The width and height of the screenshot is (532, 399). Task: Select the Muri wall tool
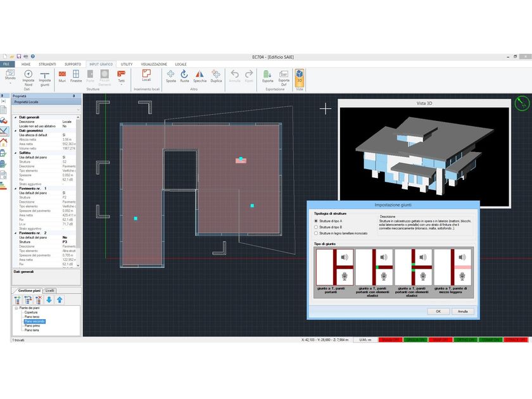62,77
